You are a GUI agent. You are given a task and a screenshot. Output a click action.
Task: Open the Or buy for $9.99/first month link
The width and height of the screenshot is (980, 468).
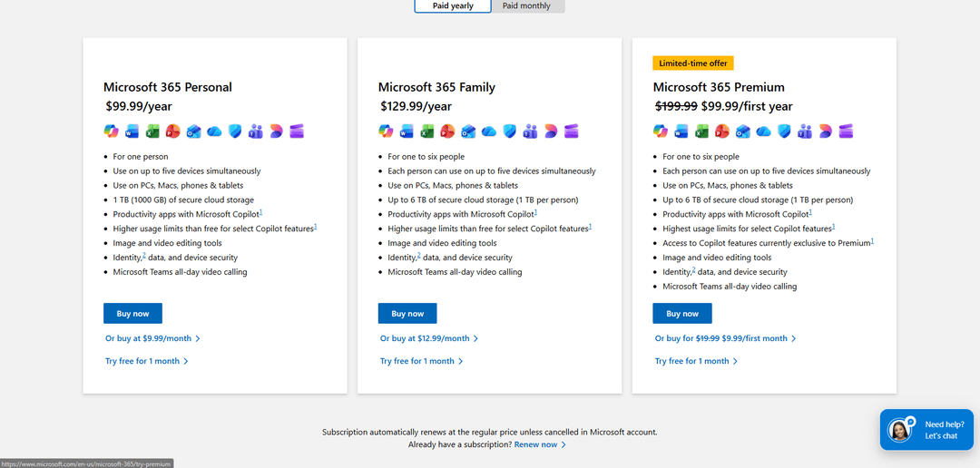[x=726, y=338]
